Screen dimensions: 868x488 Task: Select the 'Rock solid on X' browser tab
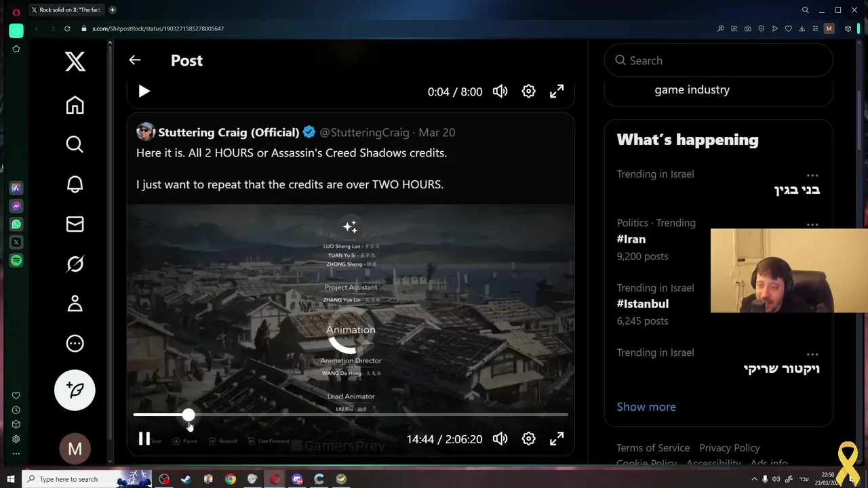pyautogui.click(x=66, y=9)
